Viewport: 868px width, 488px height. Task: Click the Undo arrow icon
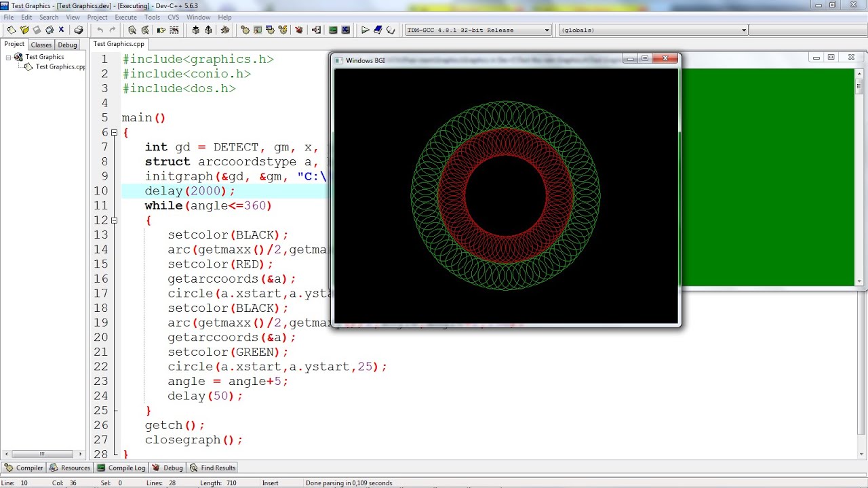pos(100,30)
